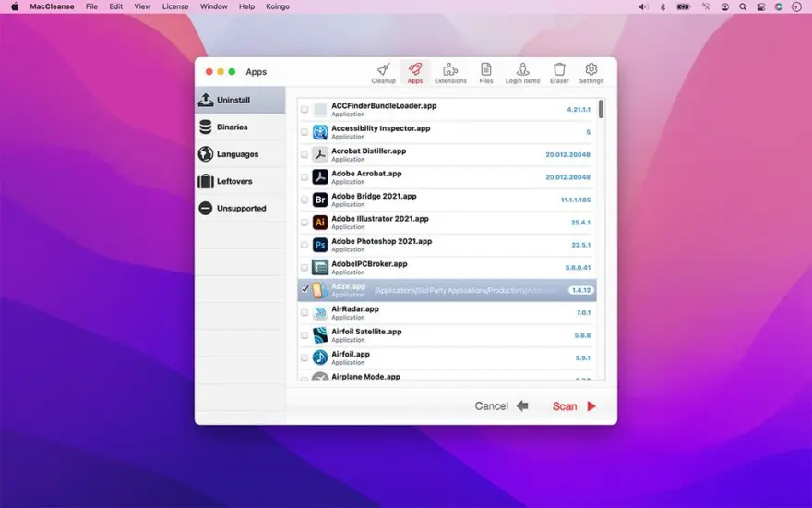
Task: Click the Airfoil.app icon
Action: [x=320, y=357]
